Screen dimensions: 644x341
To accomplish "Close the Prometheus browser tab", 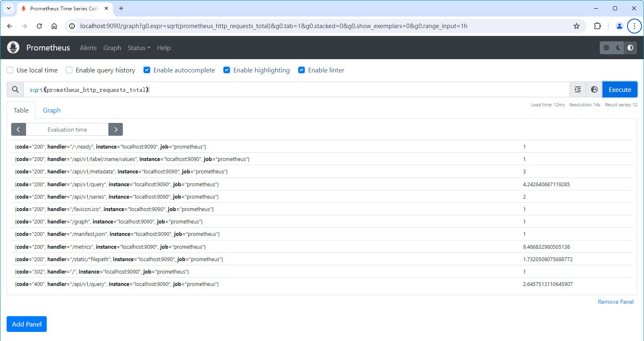I will tap(106, 8).
